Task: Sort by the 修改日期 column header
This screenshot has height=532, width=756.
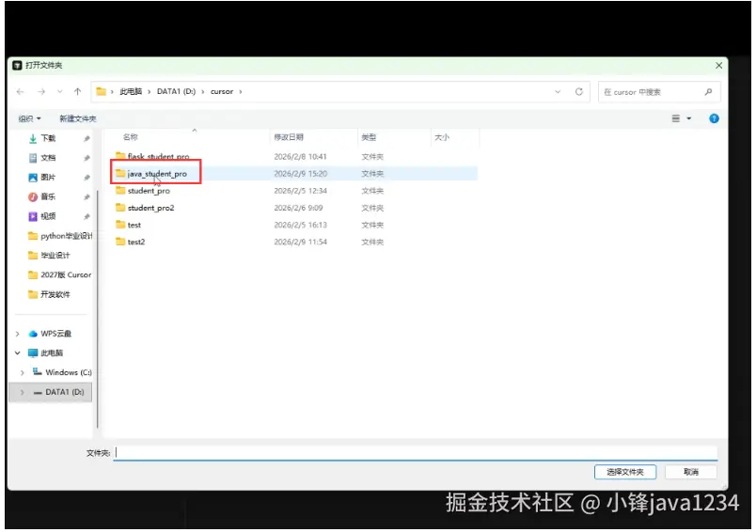Action: (x=289, y=137)
